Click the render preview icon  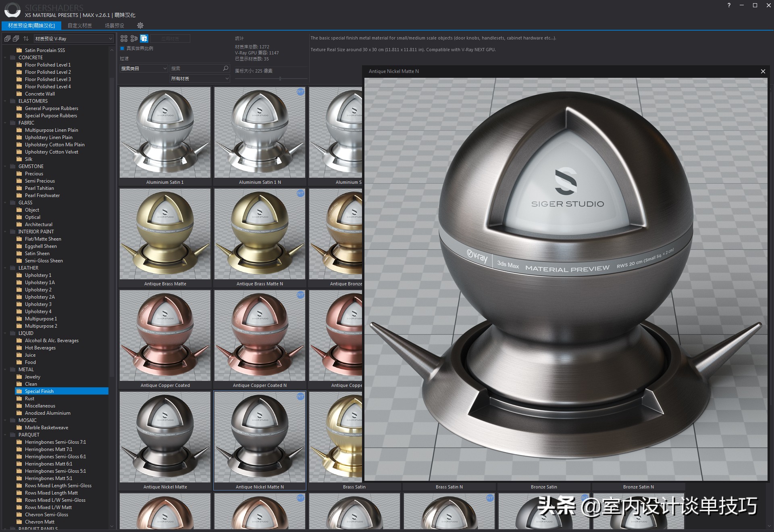pos(134,38)
